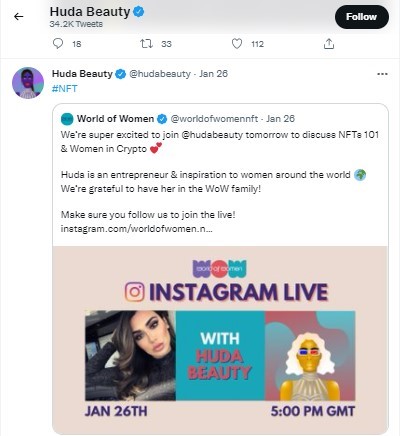This screenshot has width=403, height=436.
Task: Click the reply speech bubble icon
Action: pyautogui.click(x=58, y=44)
